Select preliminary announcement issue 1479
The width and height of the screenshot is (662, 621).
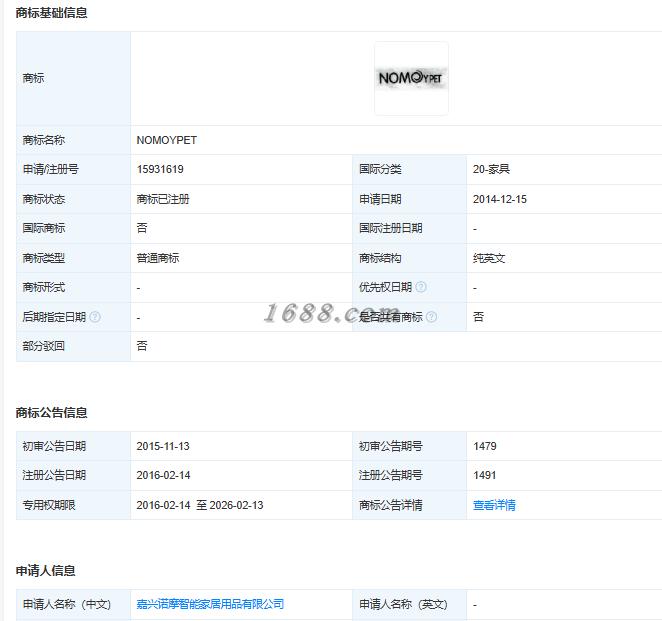(485, 446)
